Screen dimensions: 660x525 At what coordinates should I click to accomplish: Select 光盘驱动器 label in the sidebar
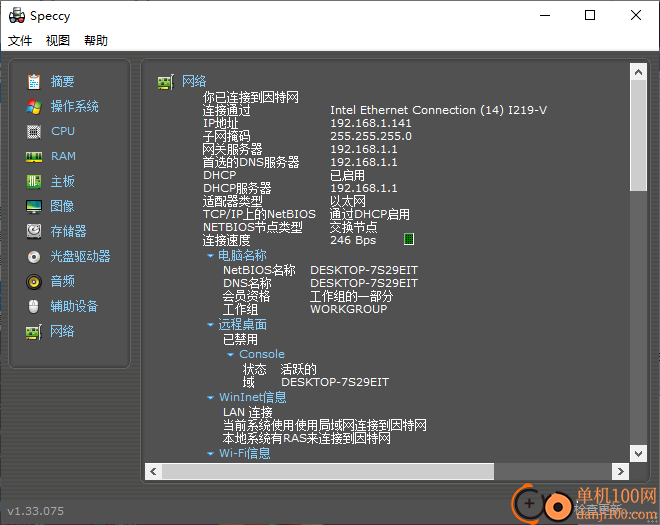tap(80, 256)
